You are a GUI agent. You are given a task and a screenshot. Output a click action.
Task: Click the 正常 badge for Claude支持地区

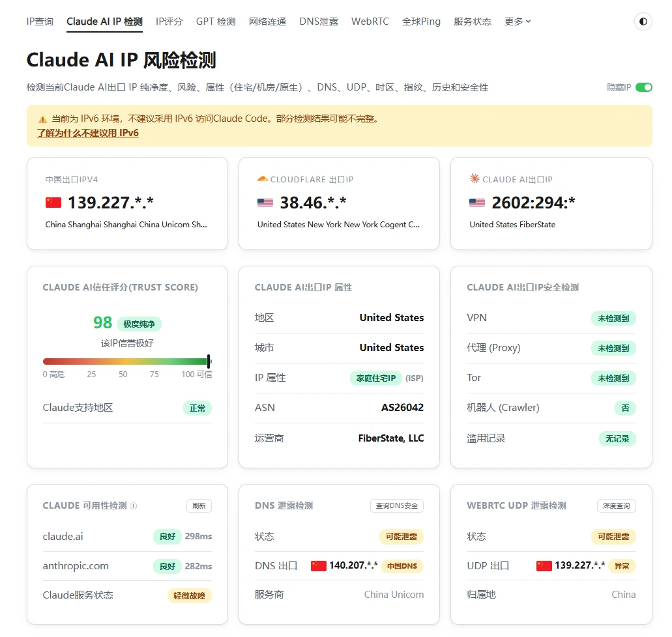click(x=197, y=408)
